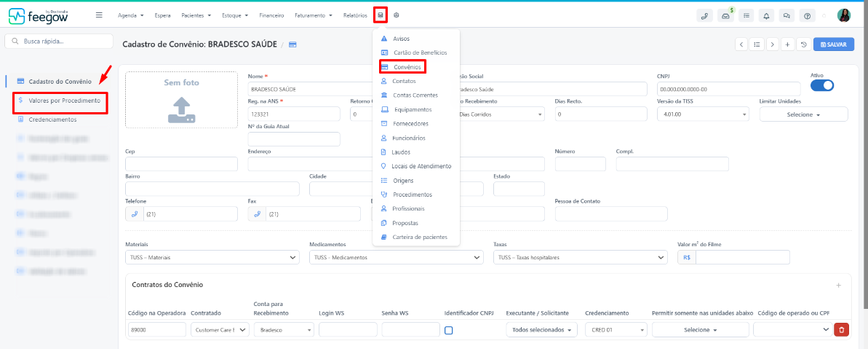868x349 pixels.
Task: Open the Credenciamento CRED 01 dropdown
Action: (616, 329)
